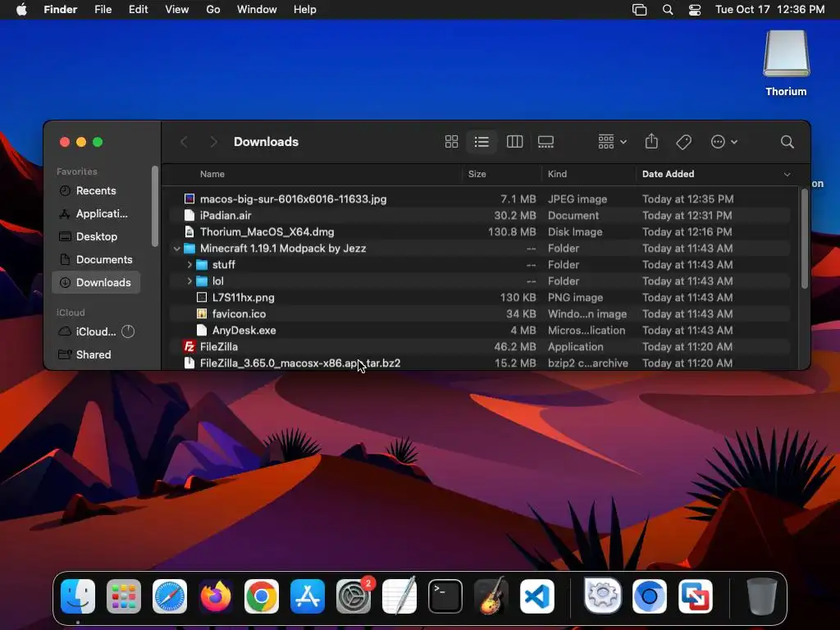Launch Terminal from the Dock

(445, 596)
